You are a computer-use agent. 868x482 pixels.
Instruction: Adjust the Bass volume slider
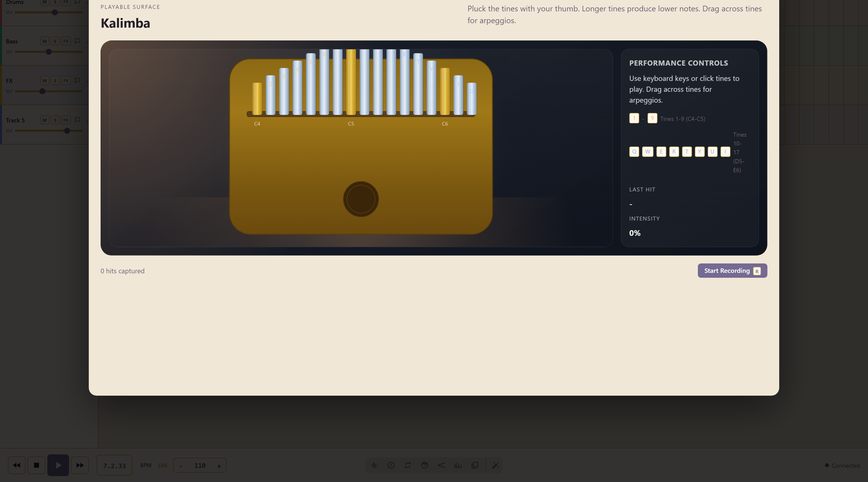tap(49, 52)
